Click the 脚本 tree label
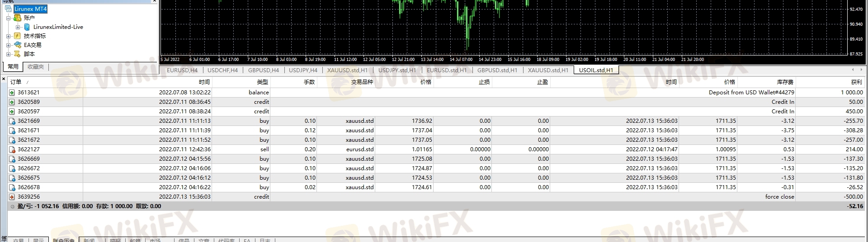The width and height of the screenshot is (868, 242). 29,54
